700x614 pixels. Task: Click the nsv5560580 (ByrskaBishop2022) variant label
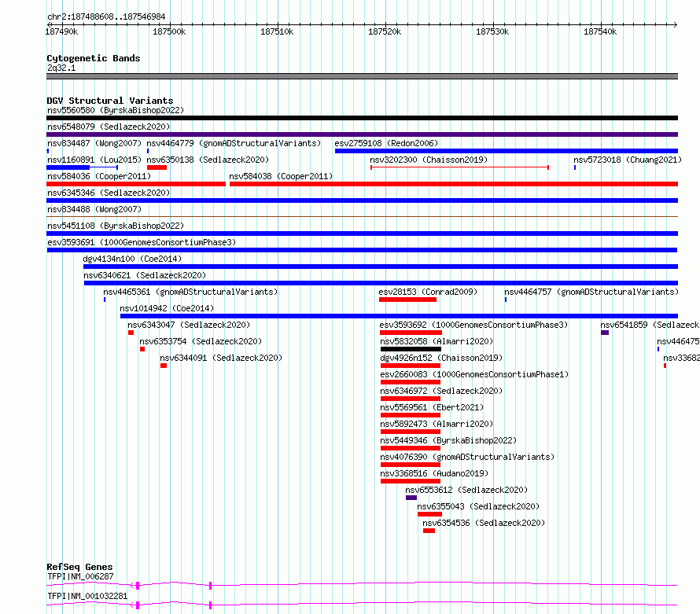coord(116,110)
